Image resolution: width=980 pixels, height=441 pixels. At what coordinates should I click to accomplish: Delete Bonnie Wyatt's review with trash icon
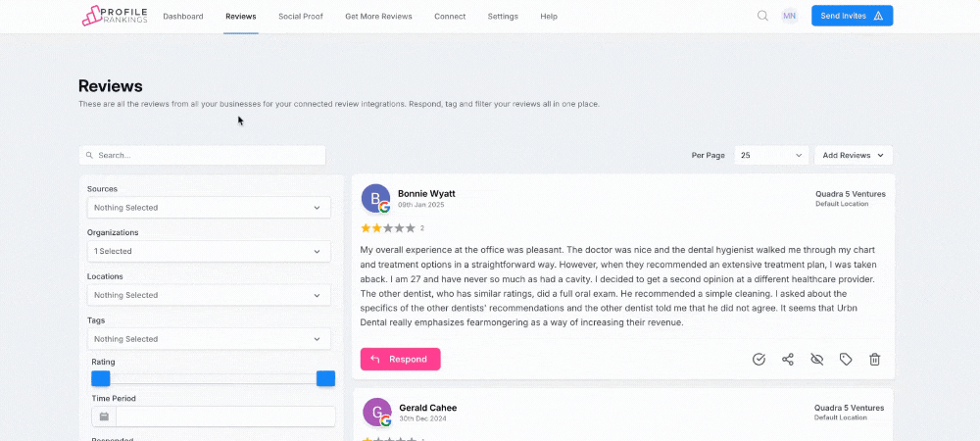click(875, 360)
